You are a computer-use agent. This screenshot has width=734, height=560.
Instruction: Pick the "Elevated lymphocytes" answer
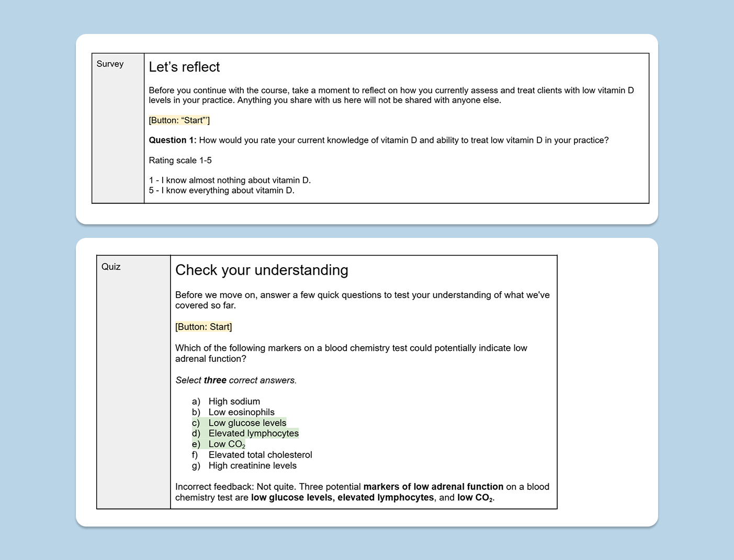coord(253,433)
